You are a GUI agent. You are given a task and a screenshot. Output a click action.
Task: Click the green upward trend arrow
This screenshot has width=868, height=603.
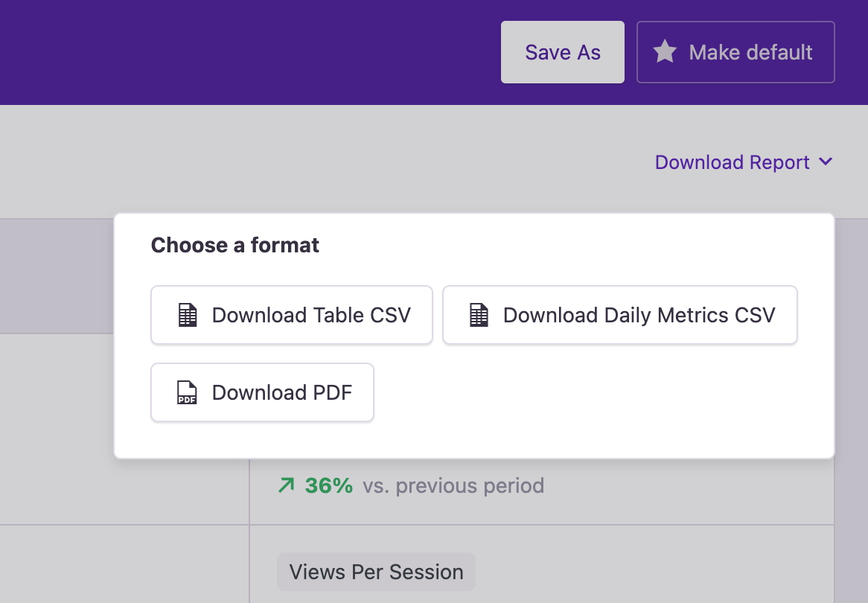pyautogui.click(x=285, y=485)
